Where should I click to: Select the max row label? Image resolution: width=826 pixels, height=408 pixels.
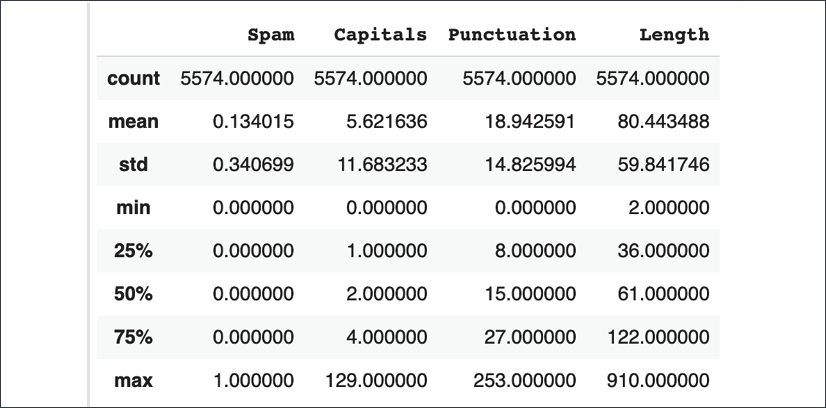click(x=133, y=381)
